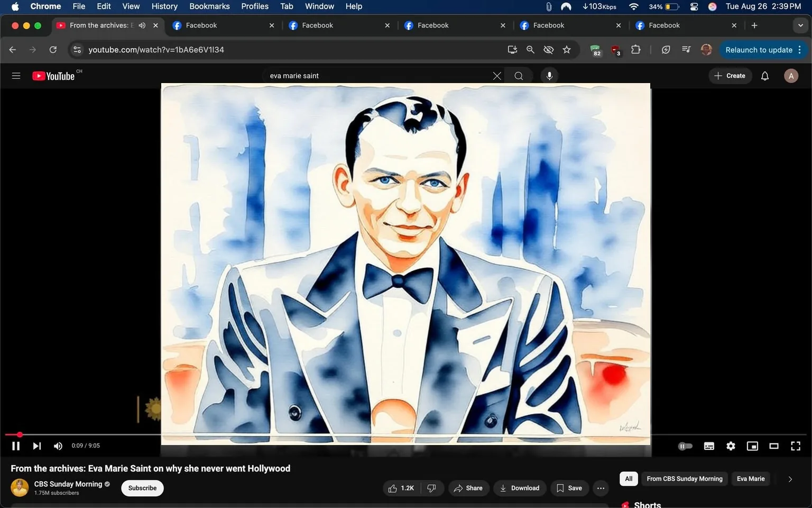Search by voice with the microphone icon
812x508 pixels.
549,76
